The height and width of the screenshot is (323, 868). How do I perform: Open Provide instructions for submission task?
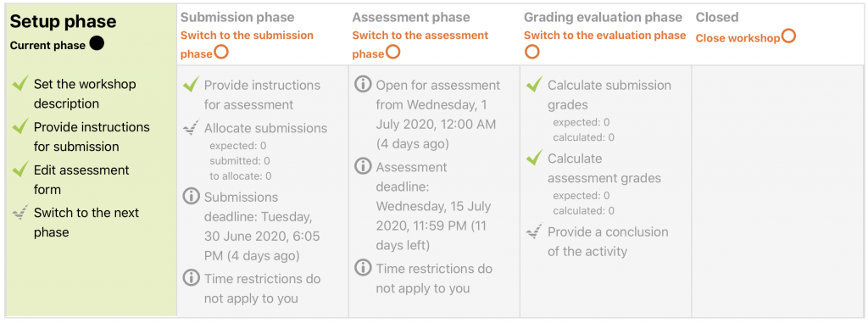tap(92, 136)
